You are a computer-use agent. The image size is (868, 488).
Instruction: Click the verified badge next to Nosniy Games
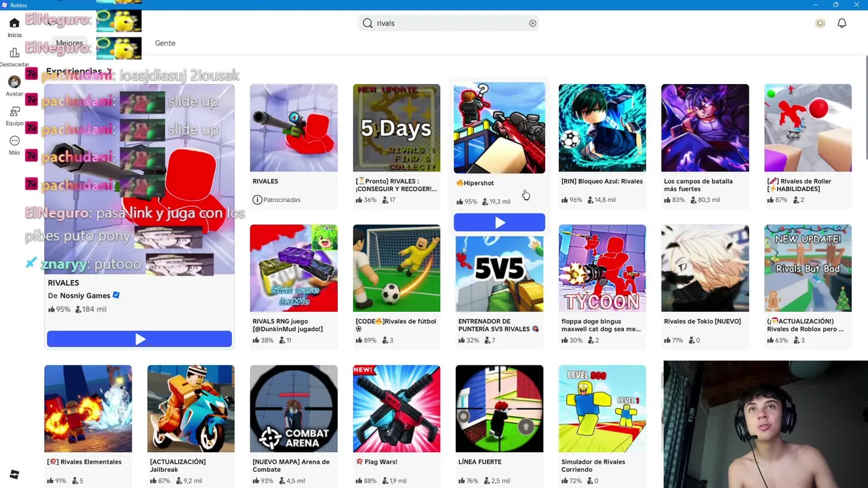pos(116,296)
